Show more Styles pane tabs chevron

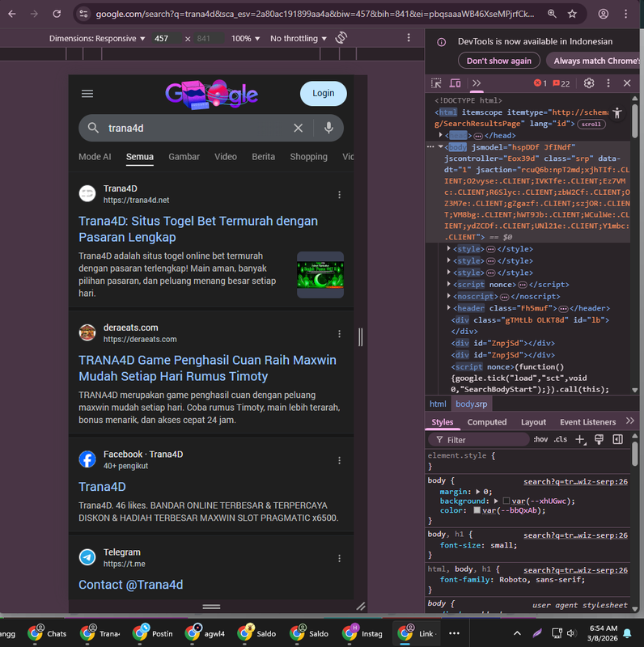630,421
